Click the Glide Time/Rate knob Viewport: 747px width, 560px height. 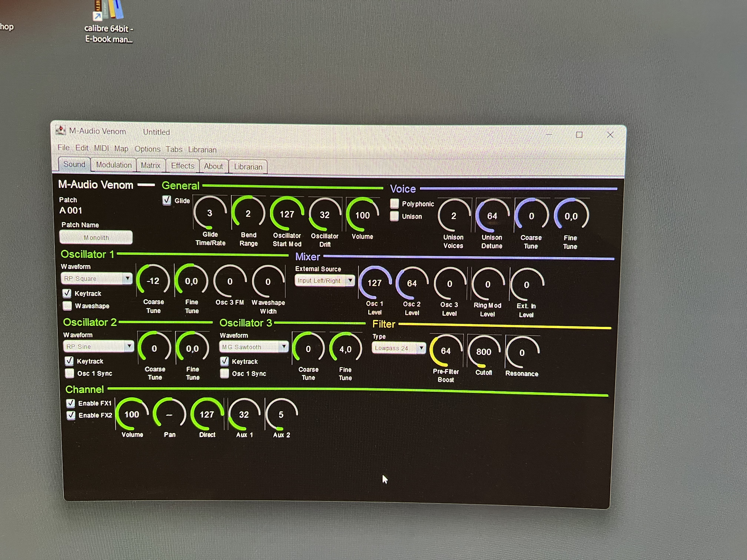coord(210,213)
